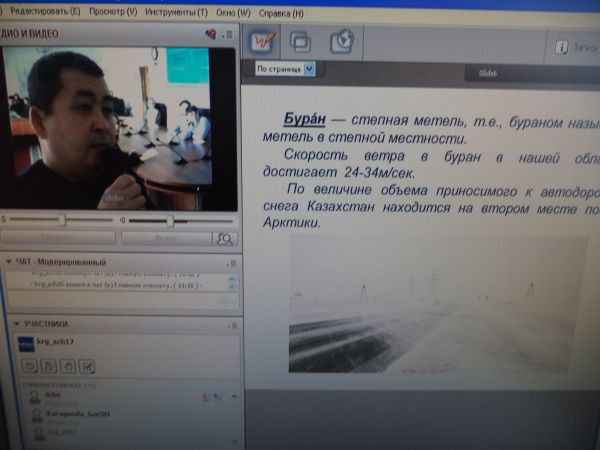This screenshot has width=600, height=450.
Task: Open the page scaling dropdown
Action: 309,69
